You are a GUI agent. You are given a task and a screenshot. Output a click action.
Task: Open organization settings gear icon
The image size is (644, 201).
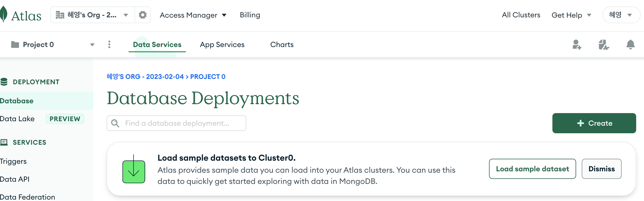pos(143,15)
